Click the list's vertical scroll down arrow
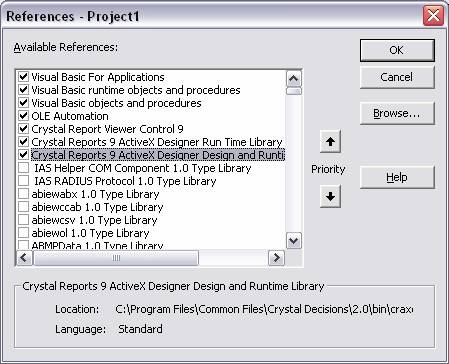449x364 pixels. click(x=294, y=240)
